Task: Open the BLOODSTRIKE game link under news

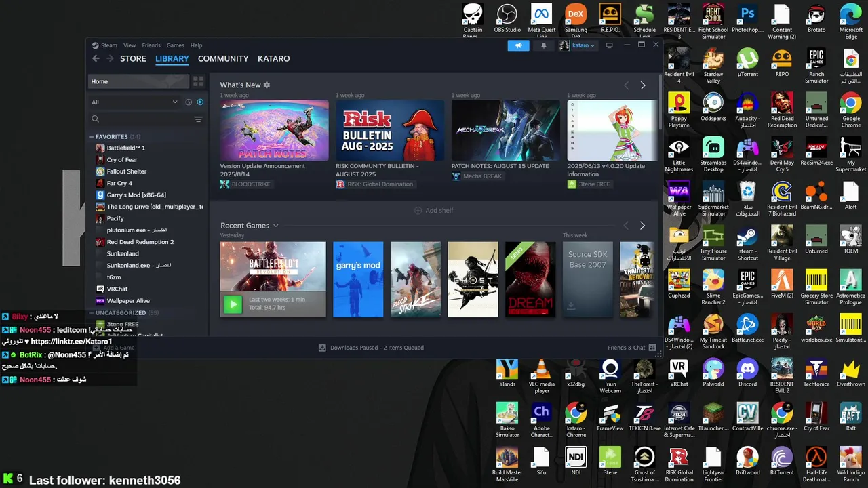Action: click(246, 184)
